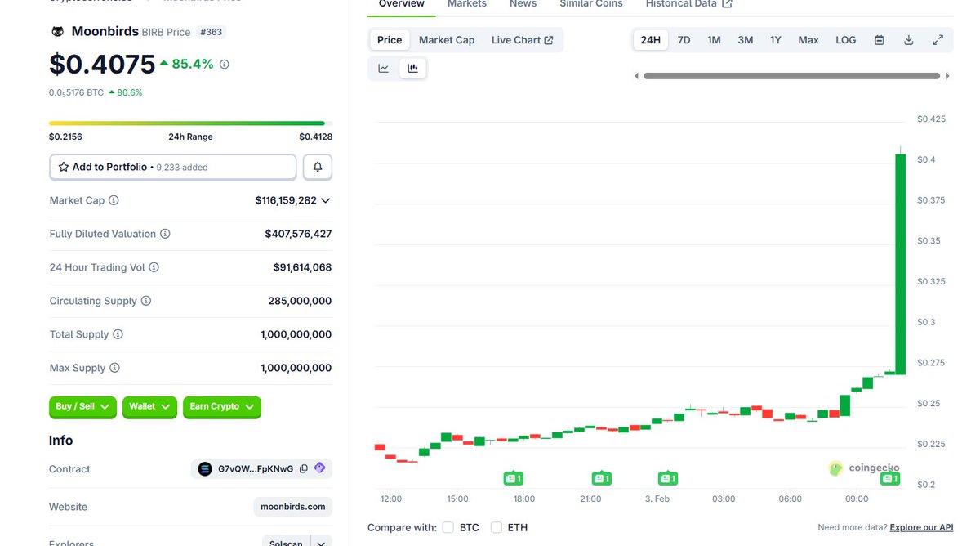Open the Buy / Sell dropdown

[x=83, y=406]
